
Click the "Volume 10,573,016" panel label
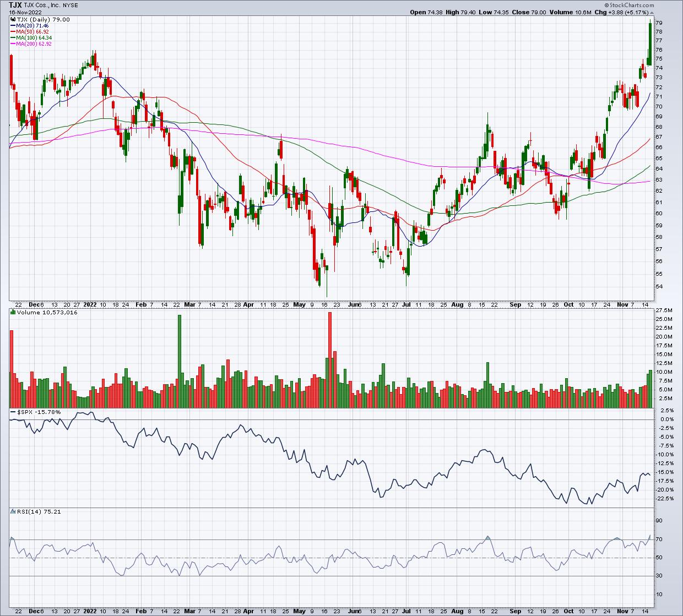click(x=46, y=313)
